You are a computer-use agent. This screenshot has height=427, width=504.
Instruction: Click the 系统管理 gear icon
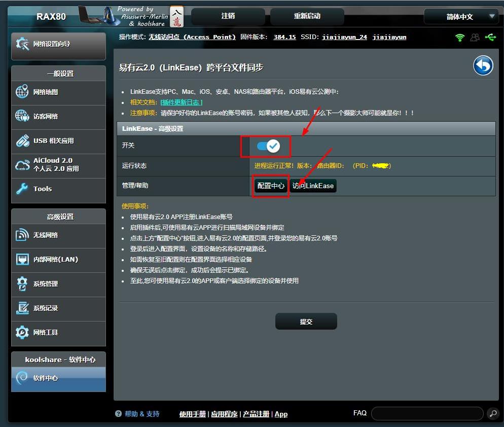pyautogui.click(x=22, y=283)
